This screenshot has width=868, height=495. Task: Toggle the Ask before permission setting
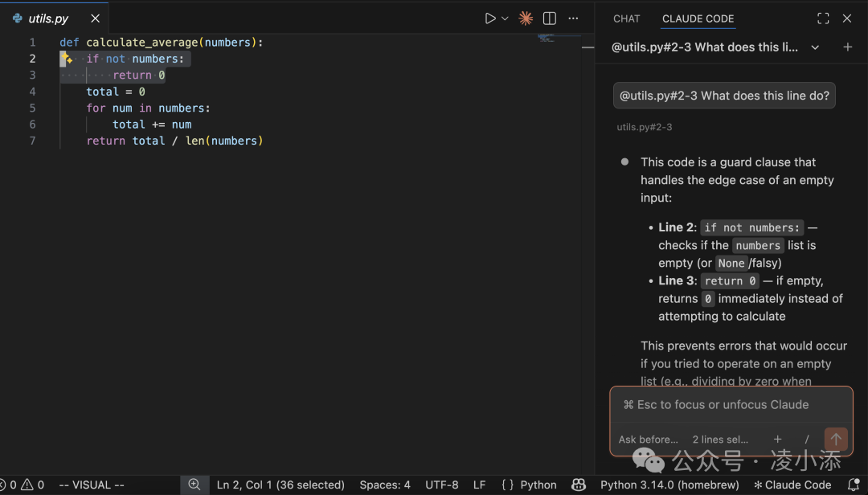pyautogui.click(x=648, y=440)
